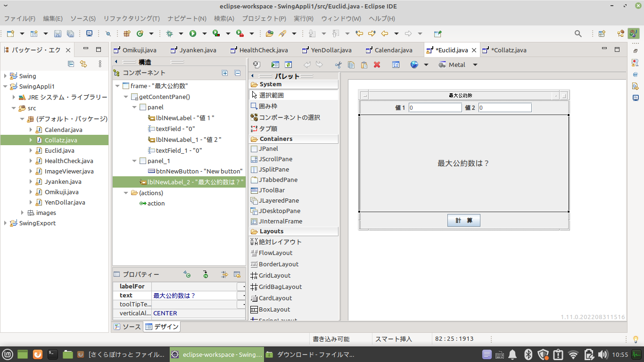Screen dimensions: 644x362
Task: Pick JPanel from the palette
Action: tap(293, 148)
